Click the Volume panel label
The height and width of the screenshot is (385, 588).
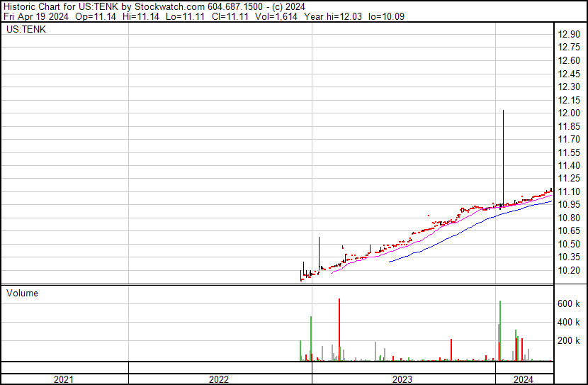tap(22, 293)
